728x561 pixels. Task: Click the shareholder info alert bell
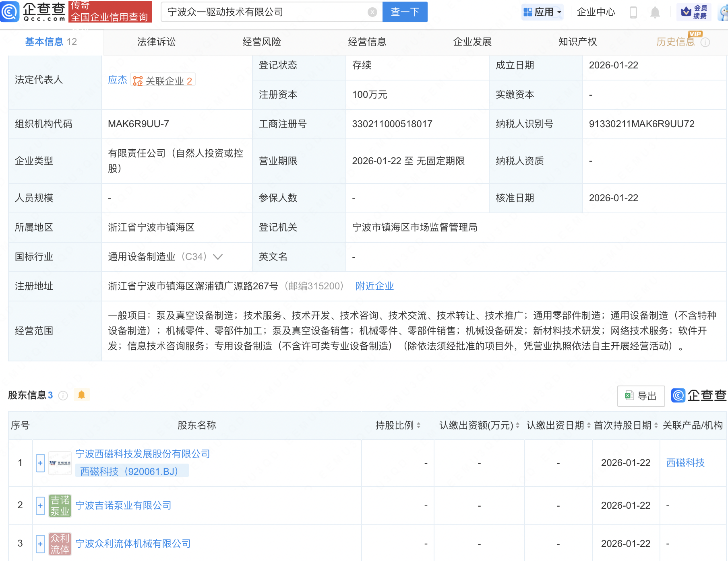(81, 395)
